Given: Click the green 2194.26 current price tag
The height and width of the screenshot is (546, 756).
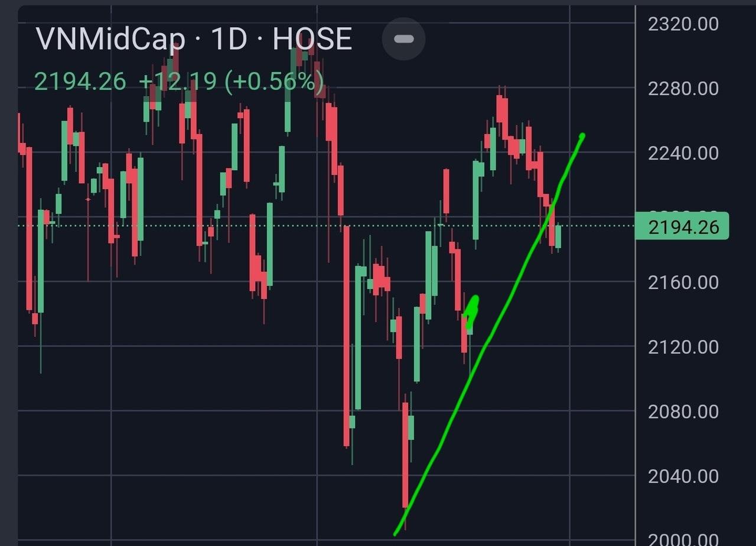Looking at the screenshot, I should pos(682,227).
